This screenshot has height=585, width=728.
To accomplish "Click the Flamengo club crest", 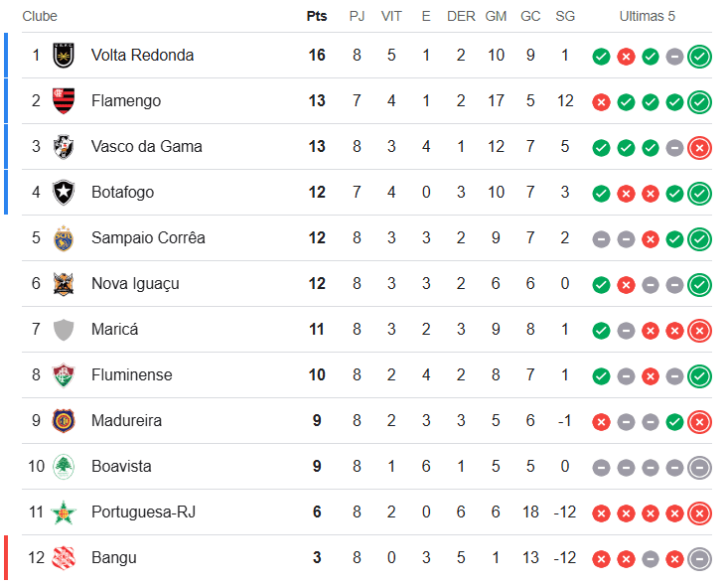I will [x=64, y=100].
